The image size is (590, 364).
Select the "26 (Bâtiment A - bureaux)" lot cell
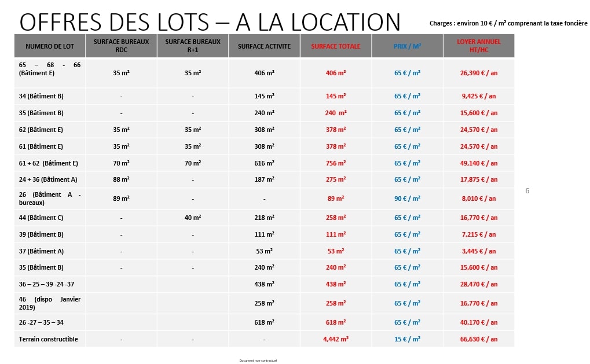[x=50, y=198]
